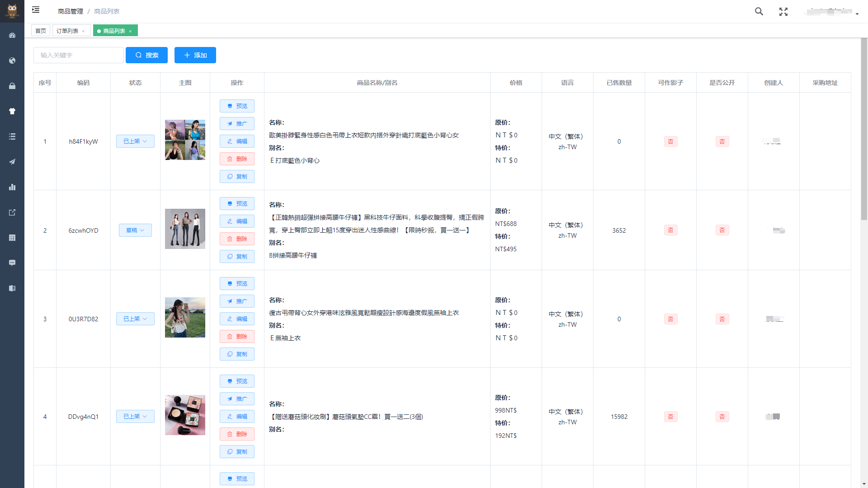
Task: Open 草稿 status dropdown for 6zcwhOYD
Action: pyautogui.click(x=135, y=230)
